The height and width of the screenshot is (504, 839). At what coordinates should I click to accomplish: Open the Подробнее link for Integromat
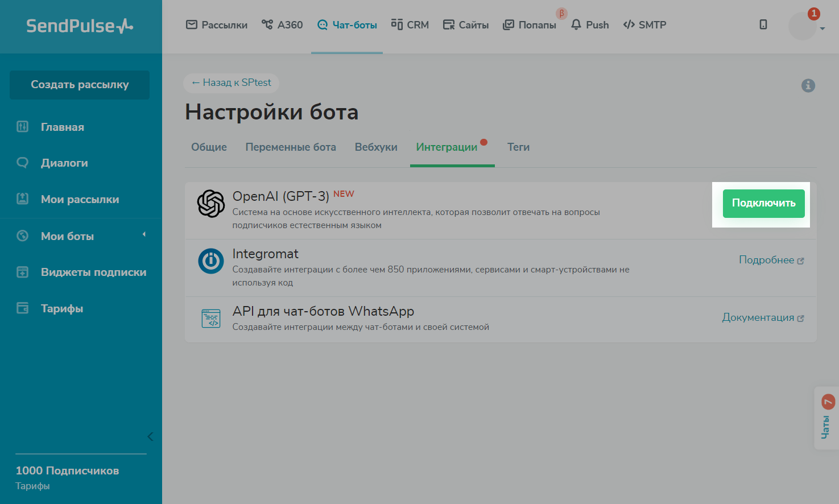pyautogui.click(x=771, y=260)
